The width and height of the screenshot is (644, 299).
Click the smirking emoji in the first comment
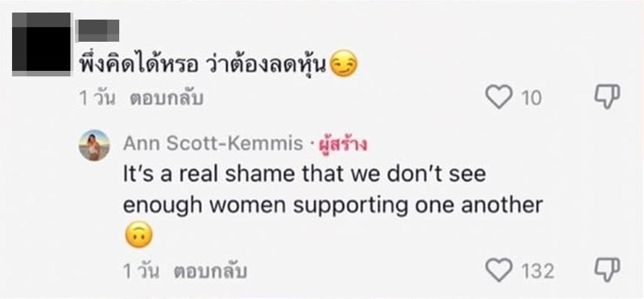pos(345,64)
